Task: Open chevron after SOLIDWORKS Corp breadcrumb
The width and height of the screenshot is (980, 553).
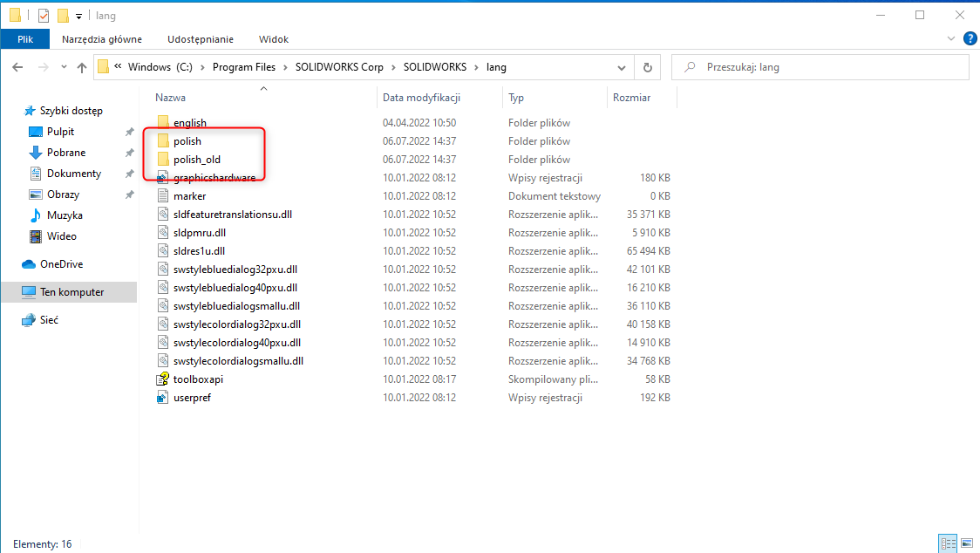Action: [394, 67]
